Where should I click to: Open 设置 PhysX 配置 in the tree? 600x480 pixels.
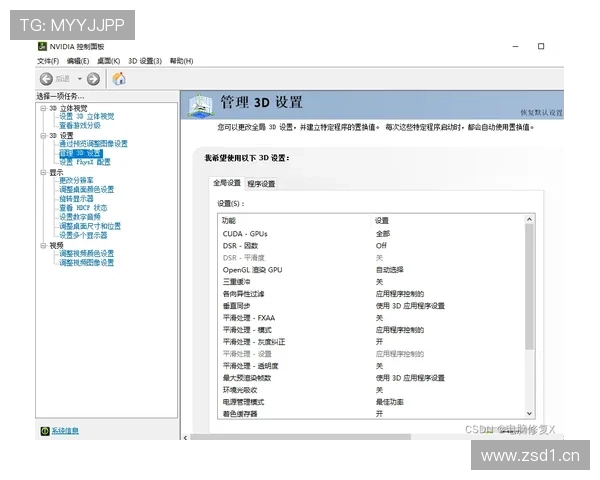[x=85, y=162]
